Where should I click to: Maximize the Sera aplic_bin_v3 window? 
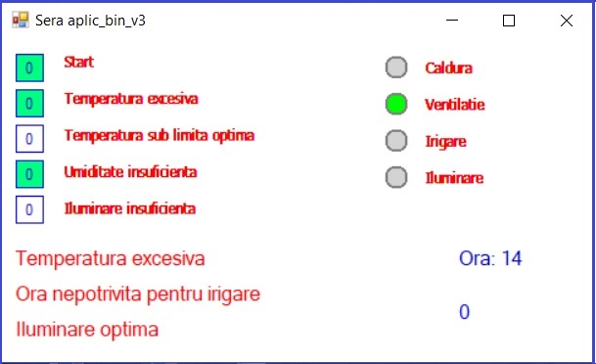[x=509, y=21]
